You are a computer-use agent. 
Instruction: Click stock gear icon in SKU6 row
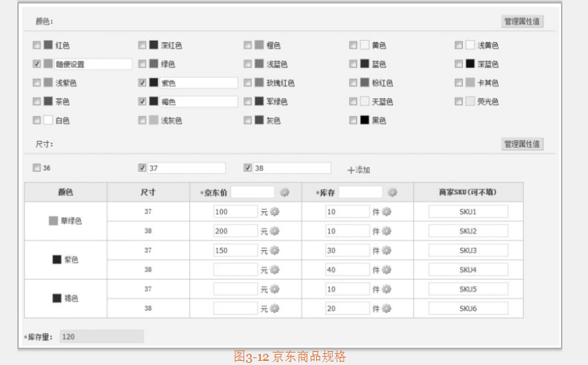[x=387, y=309]
